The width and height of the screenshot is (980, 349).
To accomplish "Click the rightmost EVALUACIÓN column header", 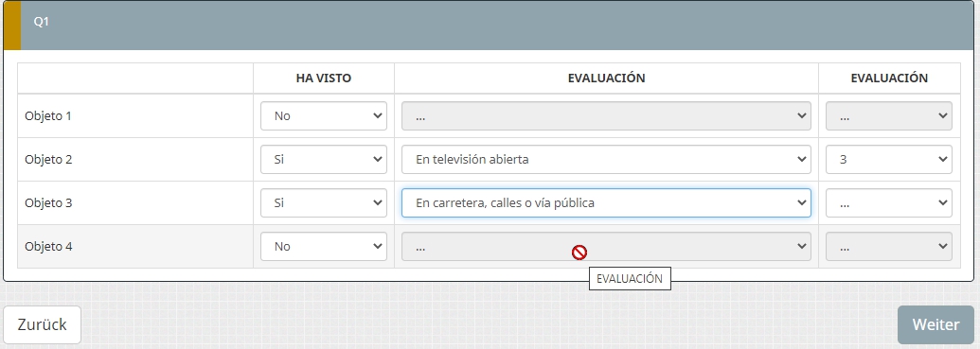I will [x=889, y=79].
